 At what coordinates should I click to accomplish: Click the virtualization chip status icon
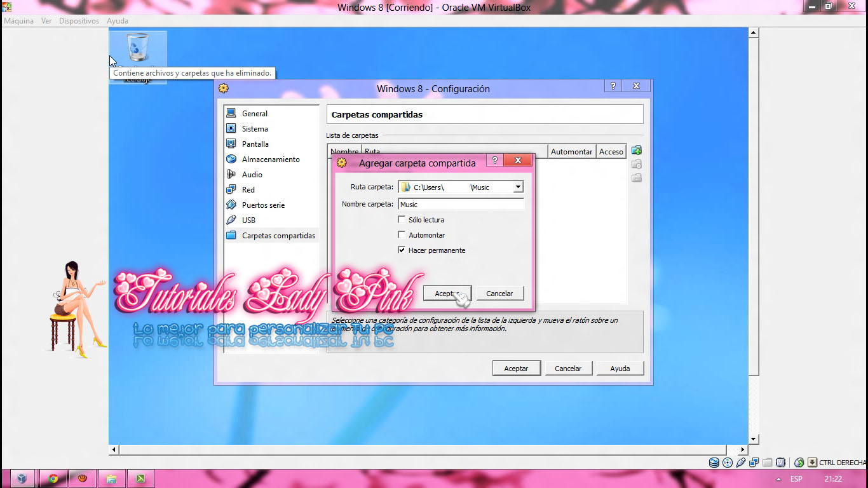coord(780,463)
